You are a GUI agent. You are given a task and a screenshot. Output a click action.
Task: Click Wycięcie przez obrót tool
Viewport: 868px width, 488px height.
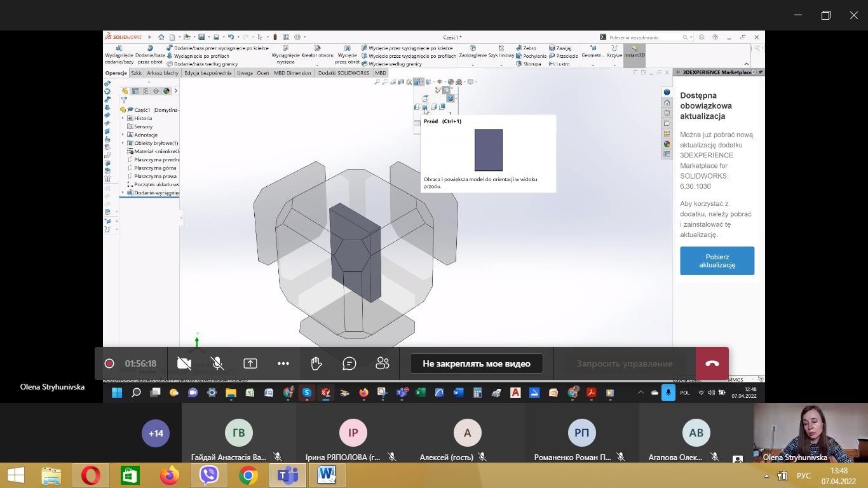[348, 55]
